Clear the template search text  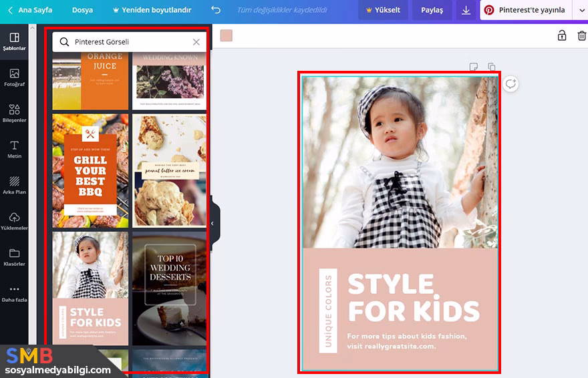pyautogui.click(x=196, y=42)
